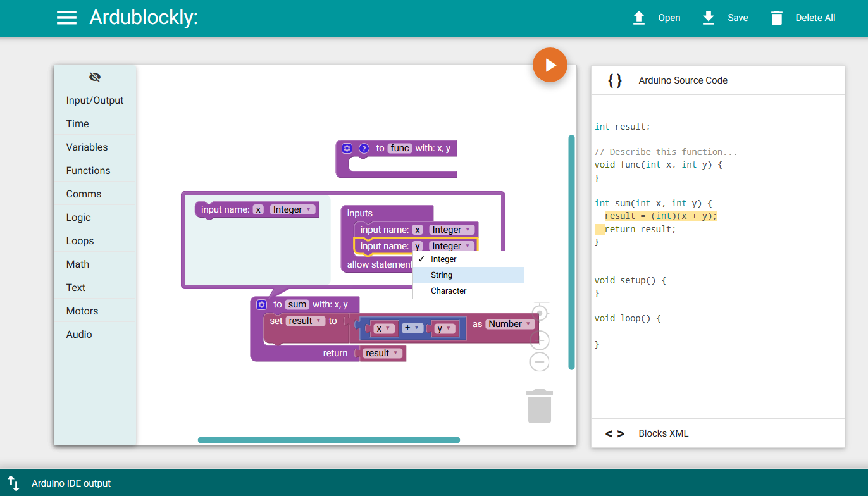Expand the Arduino IDE output bar
868x496 pixels.
pyautogui.click(x=434, y=483)
